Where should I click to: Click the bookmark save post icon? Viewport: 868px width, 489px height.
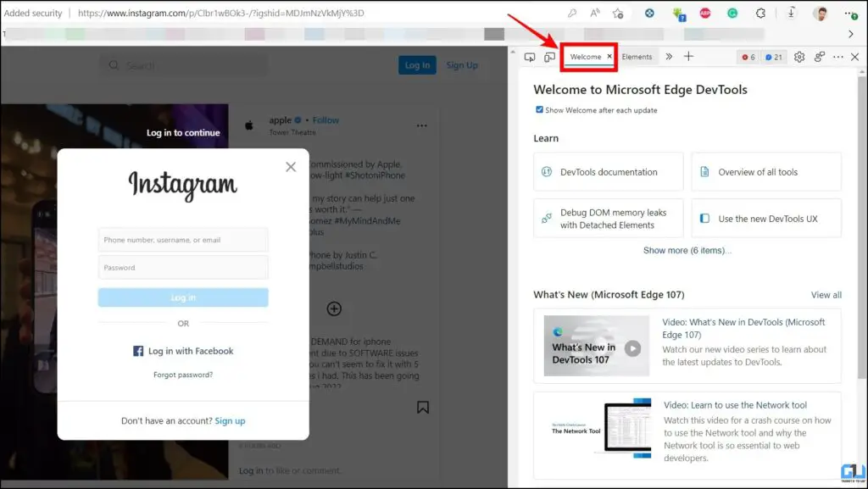pyautogui.click(x=423, y=408)
